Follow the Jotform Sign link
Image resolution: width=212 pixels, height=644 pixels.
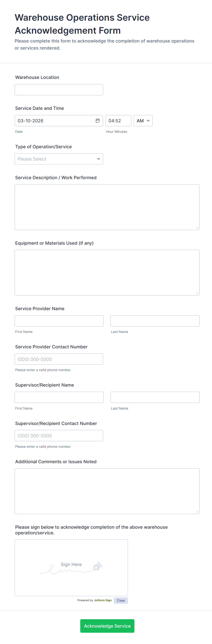click(103, 600)
